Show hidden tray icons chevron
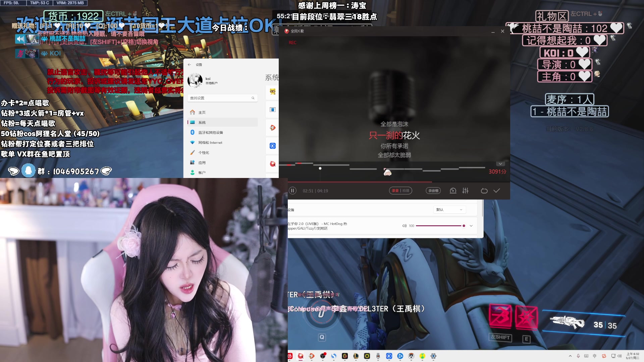This screenshot has height=362, width=644. pyautogui.click(x=570, y=356)
